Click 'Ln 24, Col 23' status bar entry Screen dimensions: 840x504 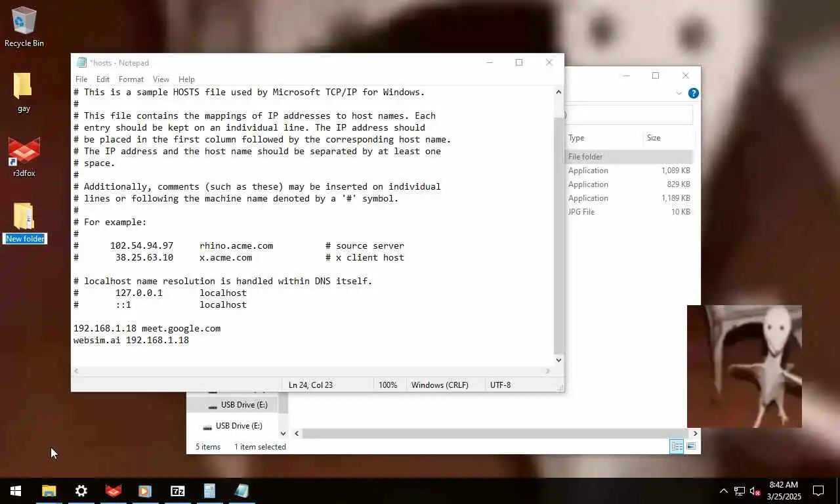[310, 385]
